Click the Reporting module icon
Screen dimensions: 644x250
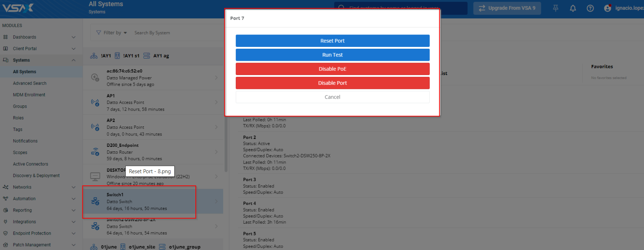point(5,210)
